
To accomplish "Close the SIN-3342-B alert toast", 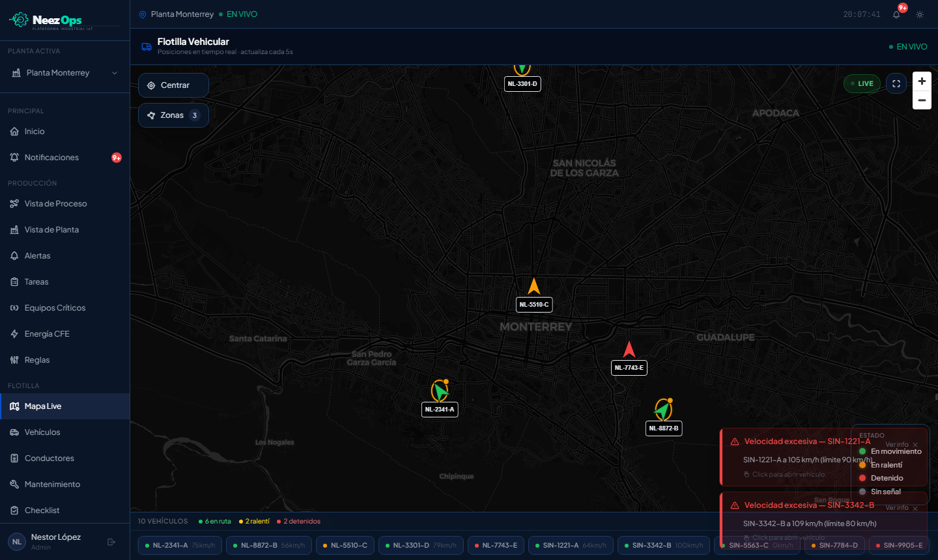I will 915,509.
